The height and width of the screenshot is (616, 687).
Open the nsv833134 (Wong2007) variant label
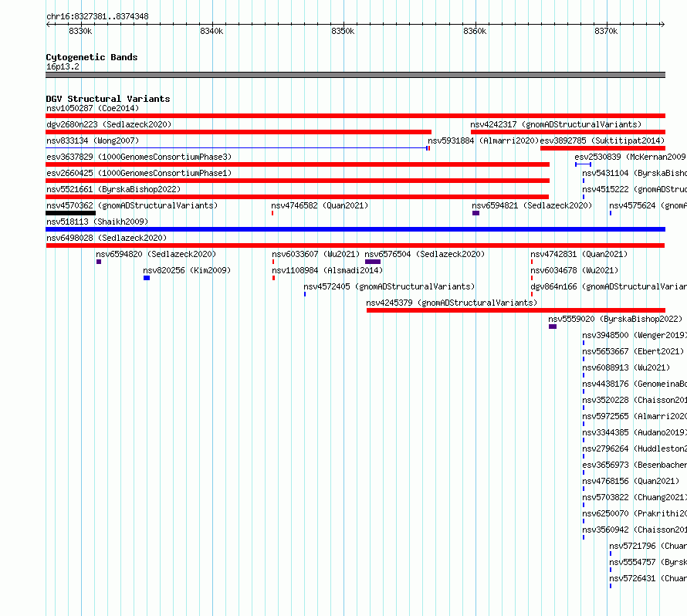click(93, 140)
